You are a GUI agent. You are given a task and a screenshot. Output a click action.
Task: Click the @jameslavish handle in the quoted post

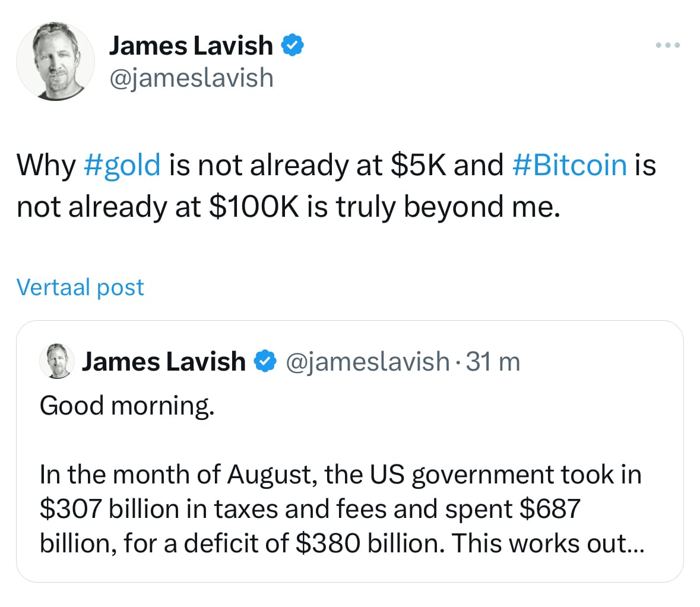pos(368,361)
